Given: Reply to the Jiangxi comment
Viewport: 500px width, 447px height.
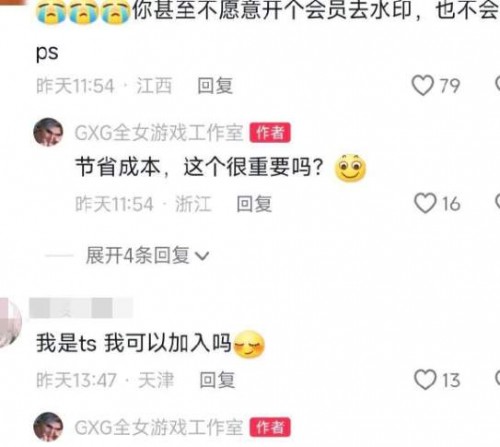Looking at the screenshot, I should (x=215, y=86).
